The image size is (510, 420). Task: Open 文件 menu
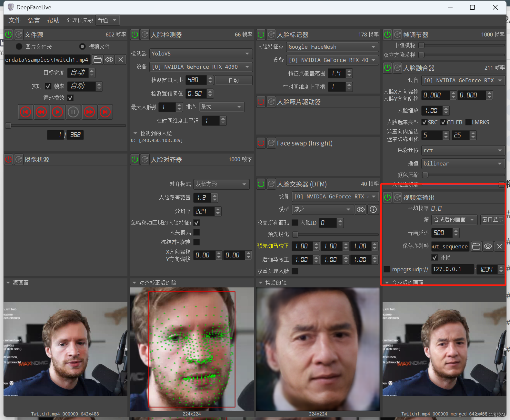(15, 20)
